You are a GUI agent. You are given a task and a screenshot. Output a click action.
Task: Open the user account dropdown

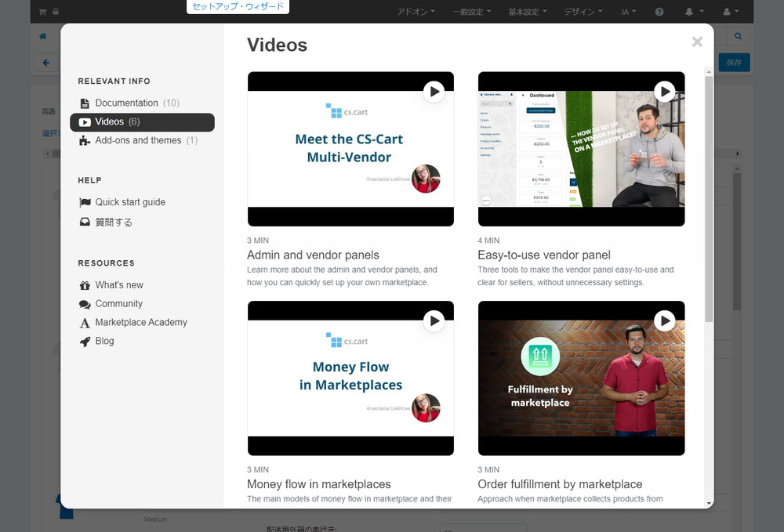(x=731, y=12)
